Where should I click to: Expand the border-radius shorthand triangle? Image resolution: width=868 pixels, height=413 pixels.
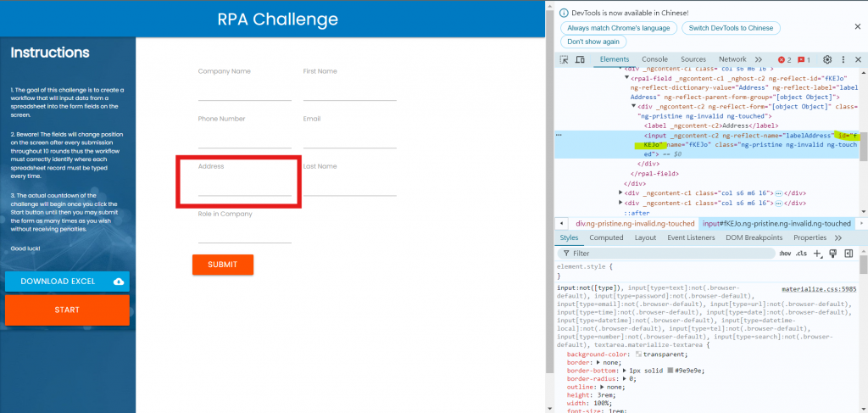pos(625,379)
